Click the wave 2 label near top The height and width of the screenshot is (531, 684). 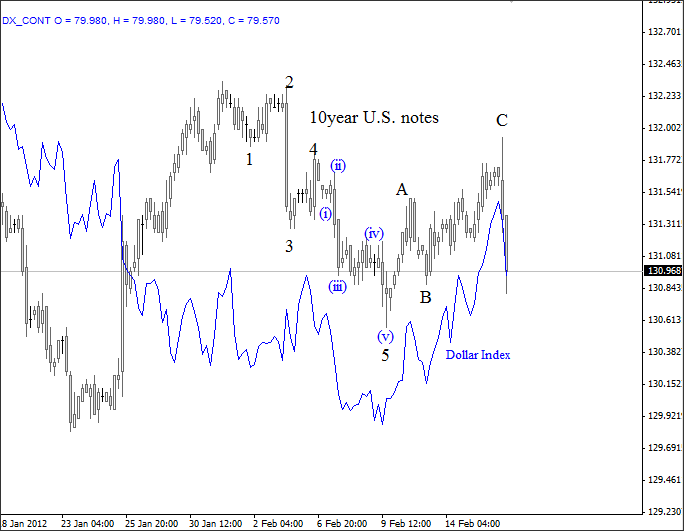pos(289,82)
